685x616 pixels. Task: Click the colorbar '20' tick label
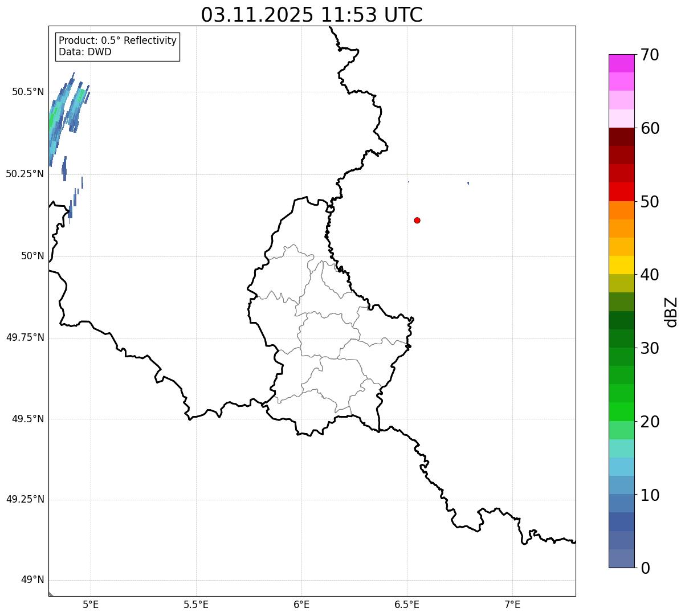coord(650,422)
